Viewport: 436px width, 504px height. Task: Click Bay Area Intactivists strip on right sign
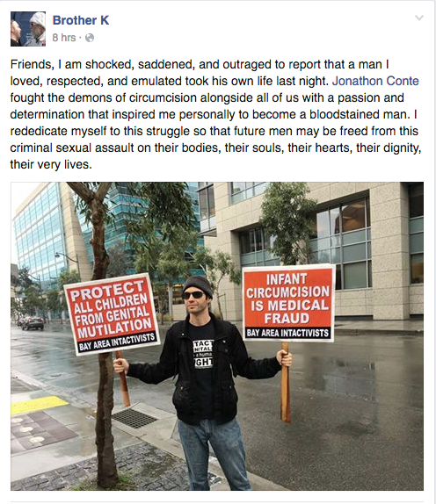288,333
